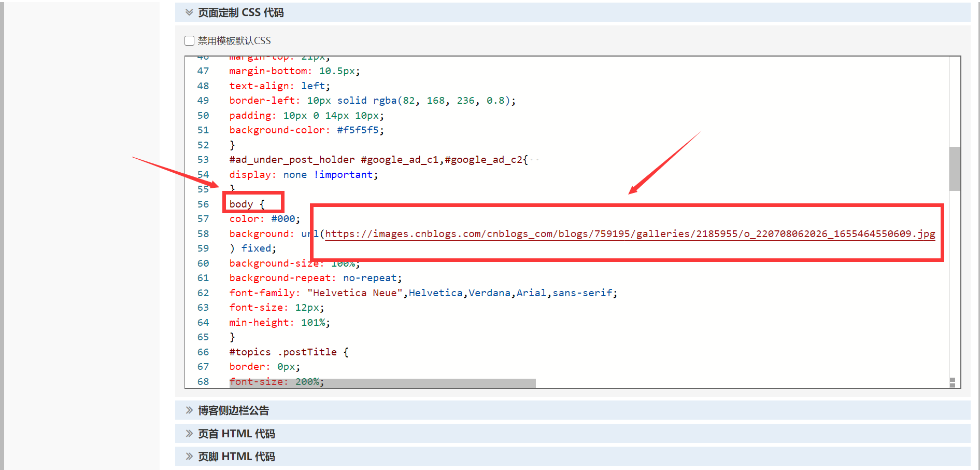Click the editor resize grip at bottom-right corner
Image resolution: width=980 pixels, height=470 pixels.
tap(953, 383)
